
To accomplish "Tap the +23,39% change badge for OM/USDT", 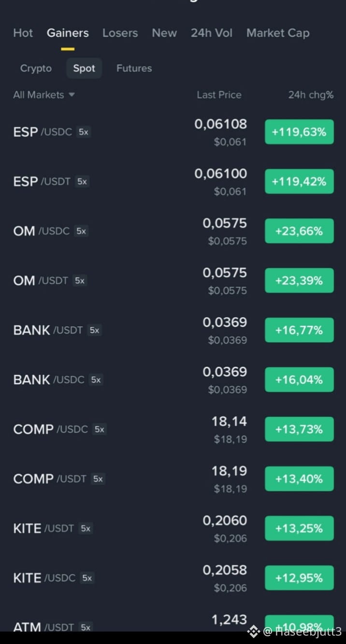I will pos(299,280).
